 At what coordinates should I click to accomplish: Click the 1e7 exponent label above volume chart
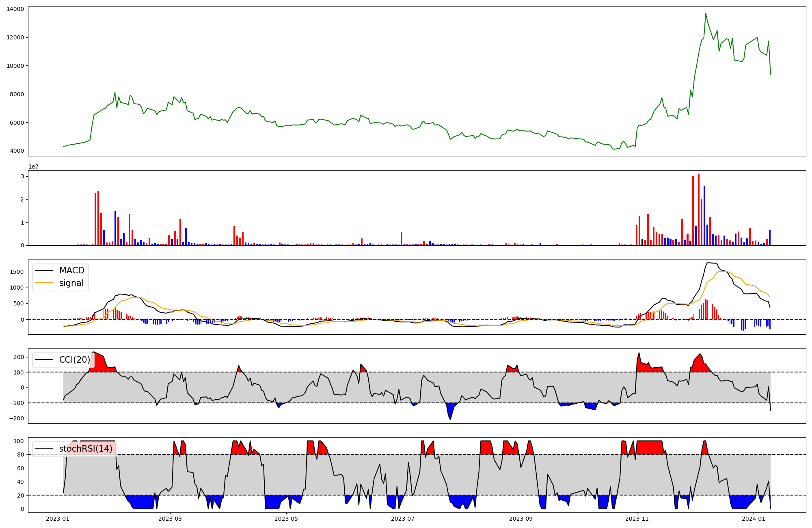[33, 167]
